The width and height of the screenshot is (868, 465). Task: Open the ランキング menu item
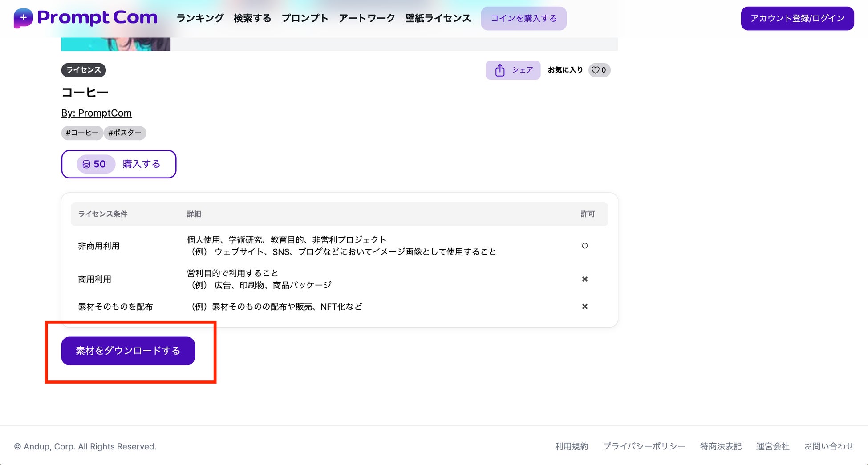coord(200,18)
